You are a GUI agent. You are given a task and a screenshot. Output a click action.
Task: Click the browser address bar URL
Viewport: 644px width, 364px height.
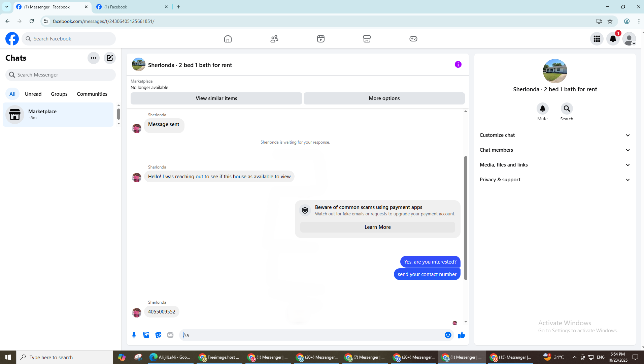click(x=103, y=21)
